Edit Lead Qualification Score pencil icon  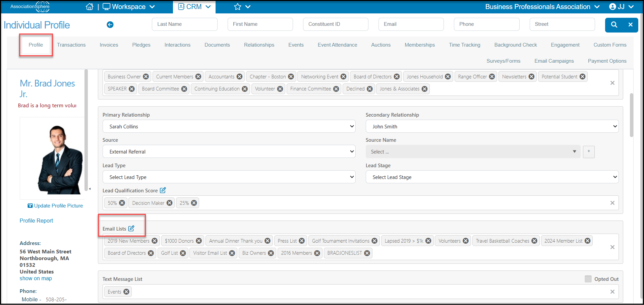point(163,190)
